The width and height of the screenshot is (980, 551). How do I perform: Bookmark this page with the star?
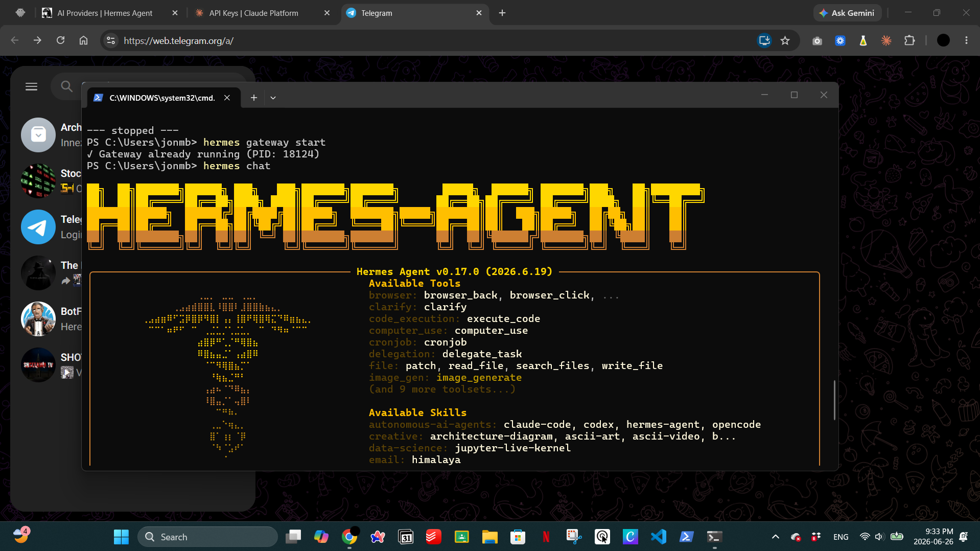click(785, 40)
